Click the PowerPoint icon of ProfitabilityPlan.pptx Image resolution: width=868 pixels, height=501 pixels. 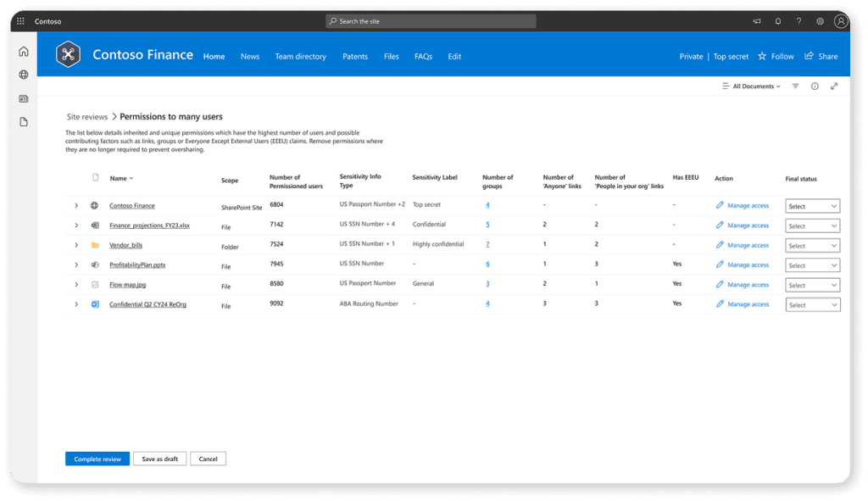click(95, 264)
